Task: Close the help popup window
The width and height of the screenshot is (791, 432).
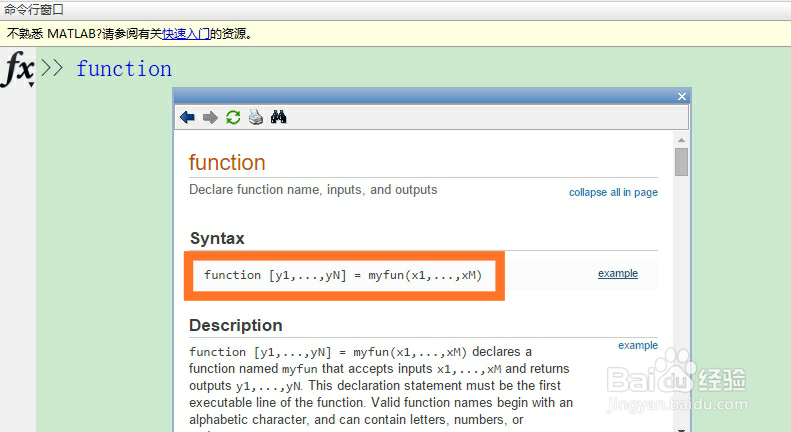Action: pos(682,97)
